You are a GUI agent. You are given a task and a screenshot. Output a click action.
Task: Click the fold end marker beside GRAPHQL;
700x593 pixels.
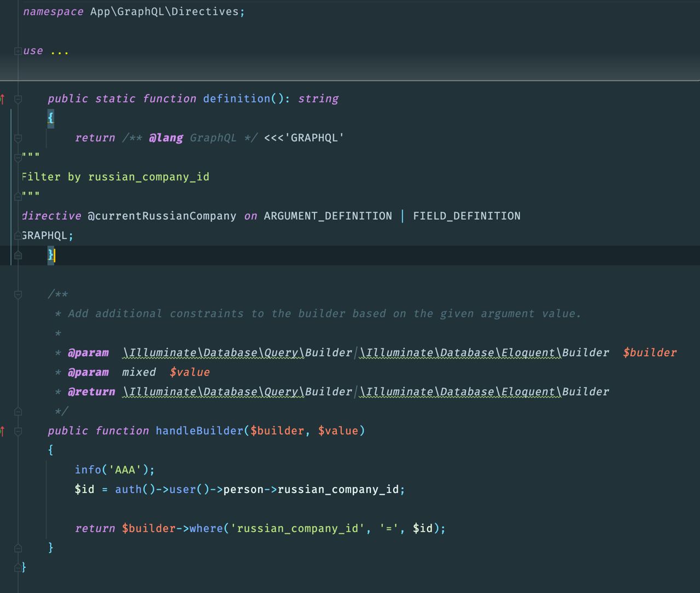click(18, 236)
